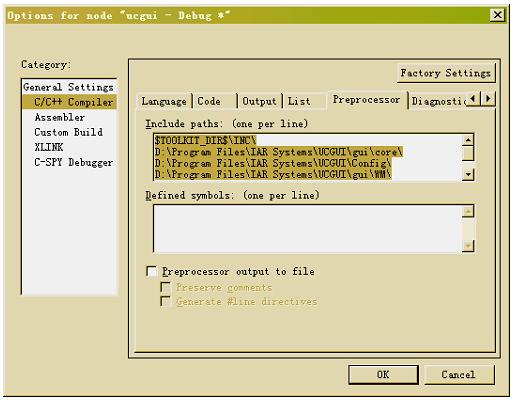Toggle Generate #line directives checkbox
514x400 pixels.
[x=166, y=301]
